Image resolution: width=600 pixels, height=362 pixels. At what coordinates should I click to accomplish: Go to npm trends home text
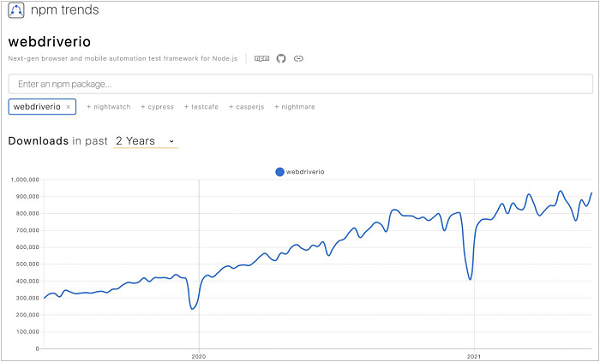point(65,10)
